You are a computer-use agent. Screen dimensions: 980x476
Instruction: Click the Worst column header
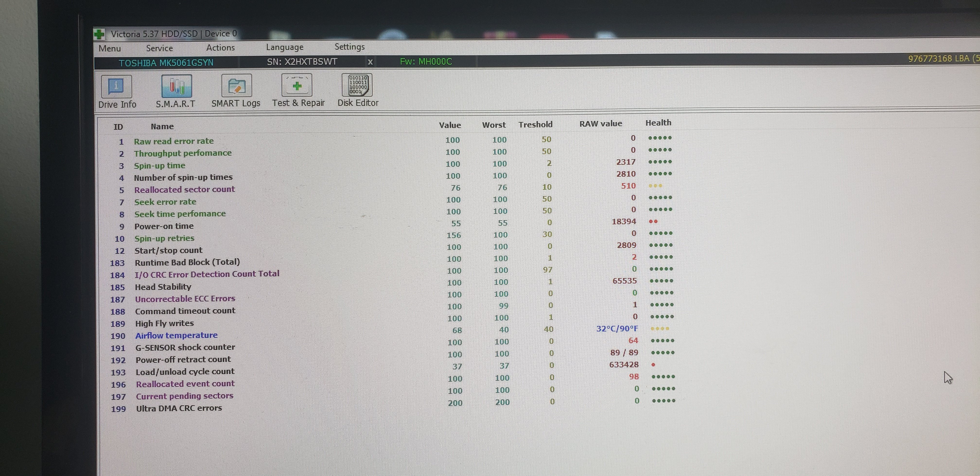[x=494, y=125]
